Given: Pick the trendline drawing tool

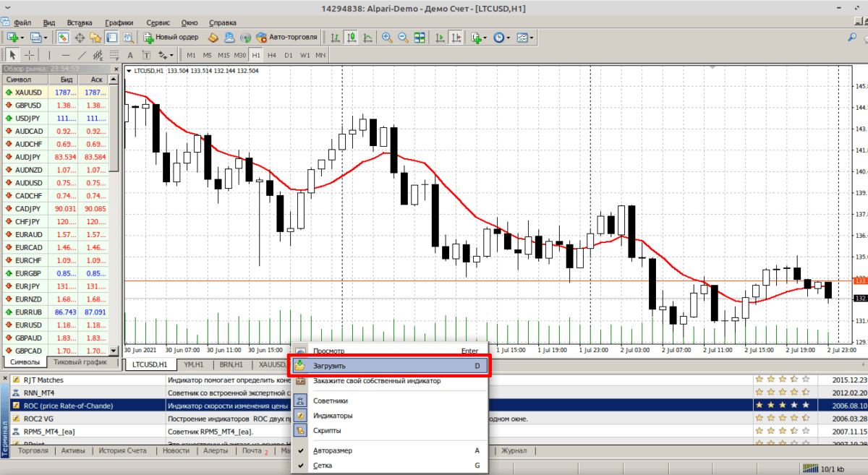Looking at the screenshot, I should pos(82,55).
